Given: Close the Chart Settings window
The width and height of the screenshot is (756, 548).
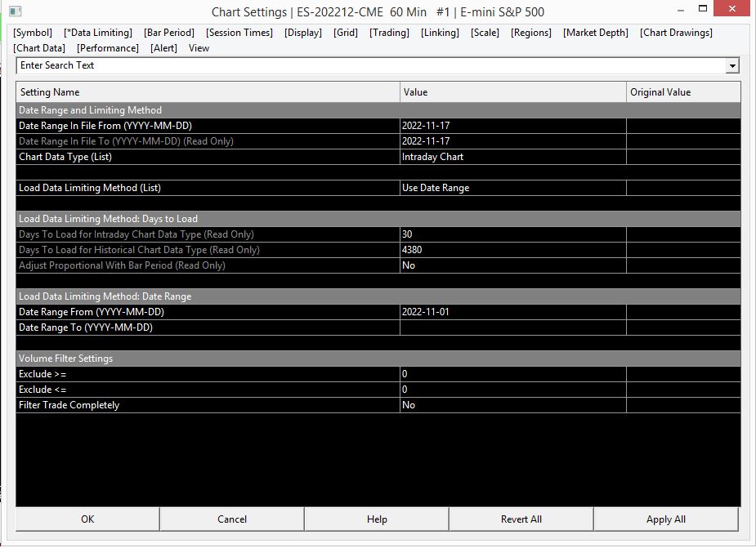Looking at the screenshot, I should 731,9.
